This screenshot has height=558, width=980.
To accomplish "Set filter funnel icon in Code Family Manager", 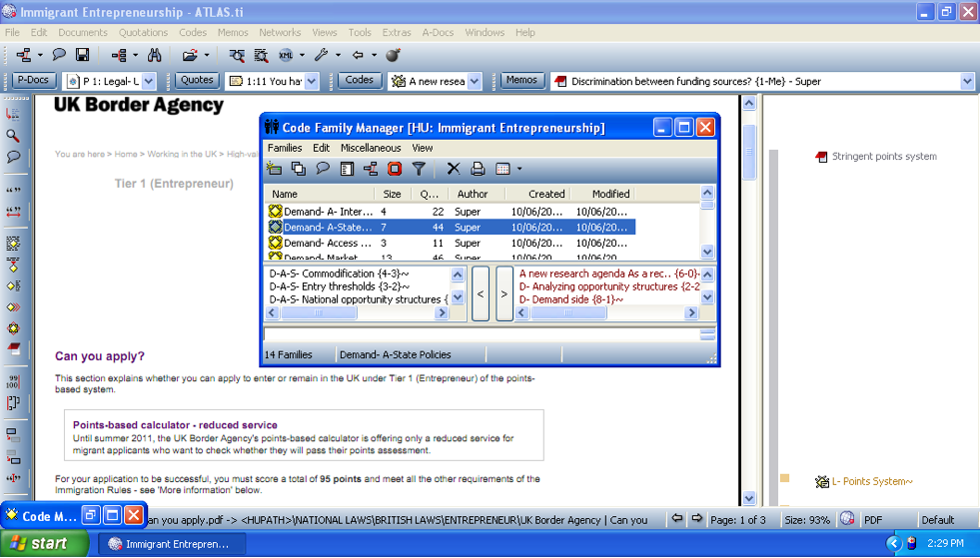I will coord(419,168).
